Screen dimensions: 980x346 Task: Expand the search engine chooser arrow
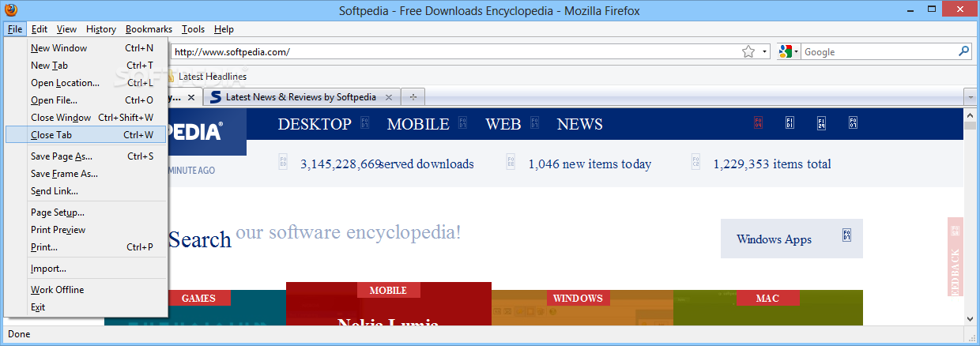click(x=797, y=52)
